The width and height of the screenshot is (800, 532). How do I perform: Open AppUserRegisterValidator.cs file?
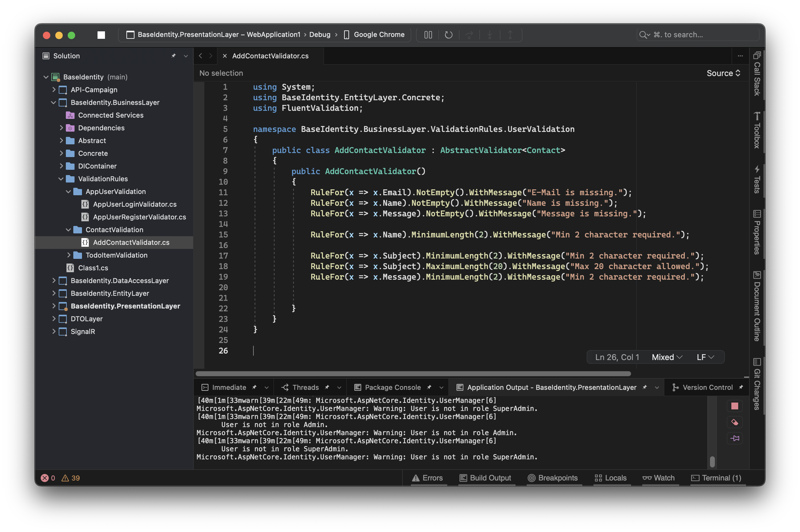pyautogui.click(x=139, y=217)
